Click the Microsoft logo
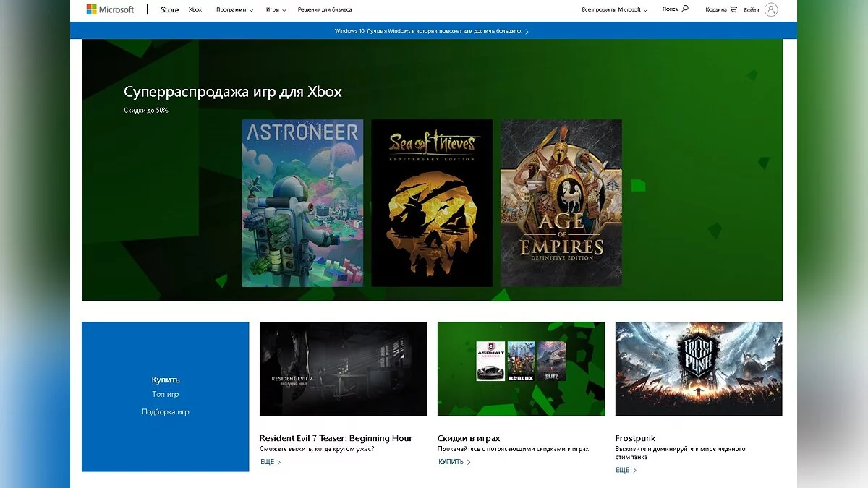The width and height of the screenshot is (868, 488). tap(110, 9)
